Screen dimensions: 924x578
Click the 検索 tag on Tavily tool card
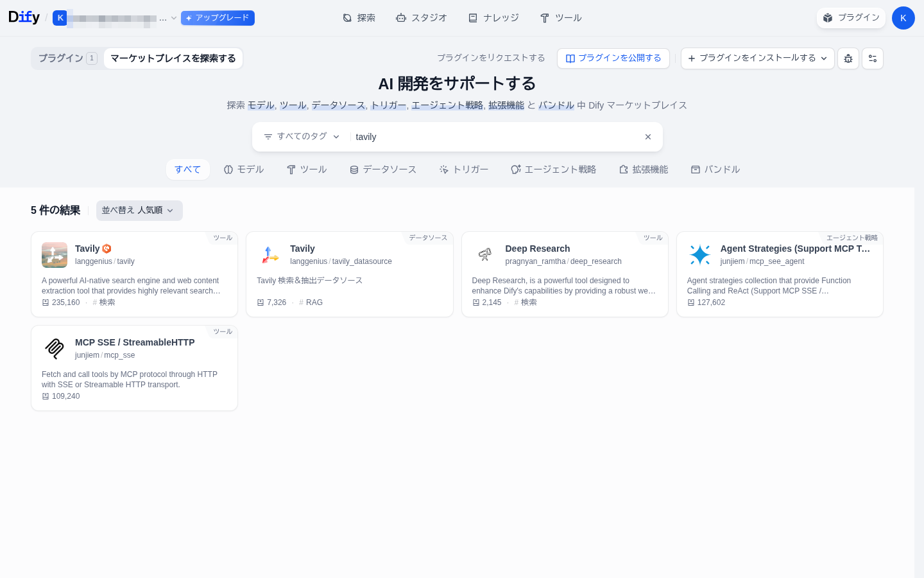[104, 302]
